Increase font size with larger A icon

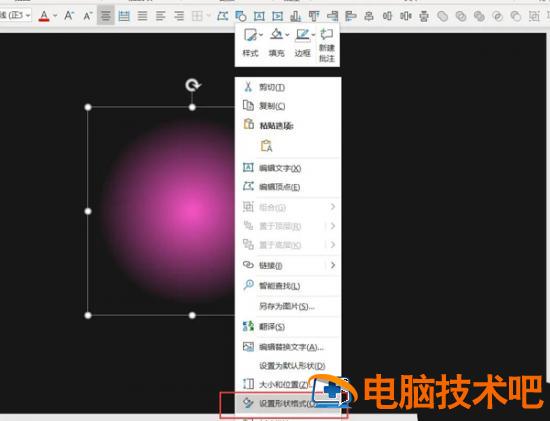[x=69, y=15]
